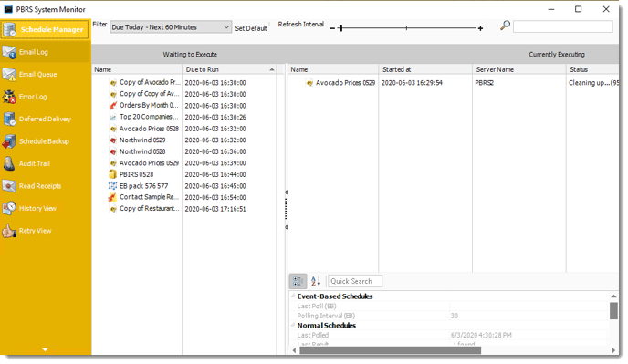Click the Server Name column header
Screen dimensions: 628x364
point(519,69)
